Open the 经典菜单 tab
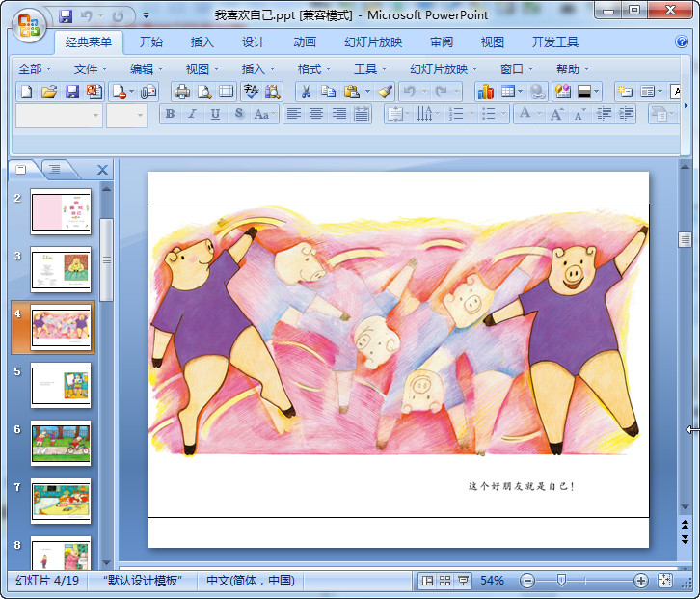Image resolution: width=700 pixels, height=599 pixels. click(x=89, y=42)
